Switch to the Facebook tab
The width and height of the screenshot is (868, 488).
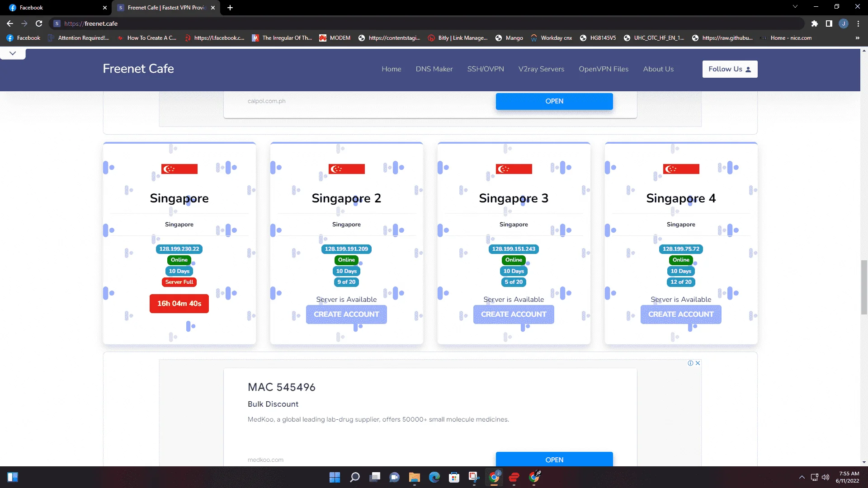(x=57, y=8)
